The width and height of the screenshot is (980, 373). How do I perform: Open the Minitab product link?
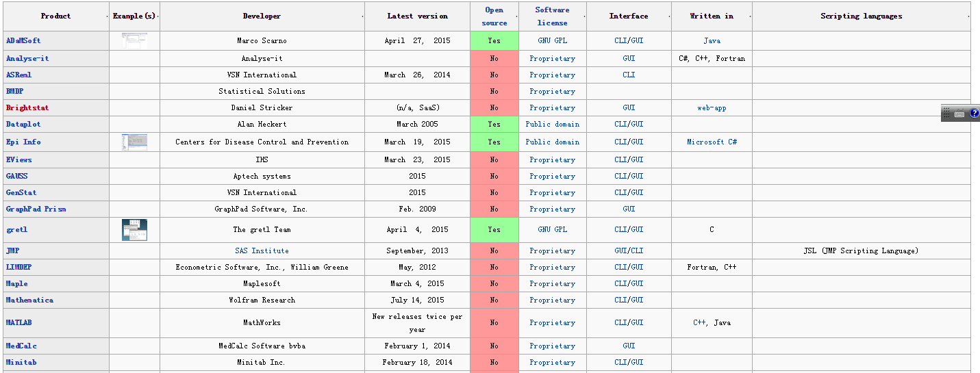pyautogui.click(x=21, y=362)
